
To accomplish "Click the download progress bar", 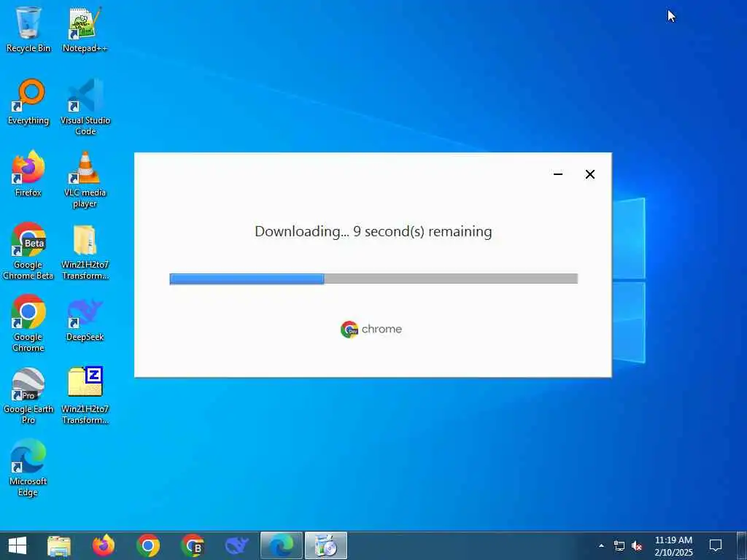I will point(373,279).
